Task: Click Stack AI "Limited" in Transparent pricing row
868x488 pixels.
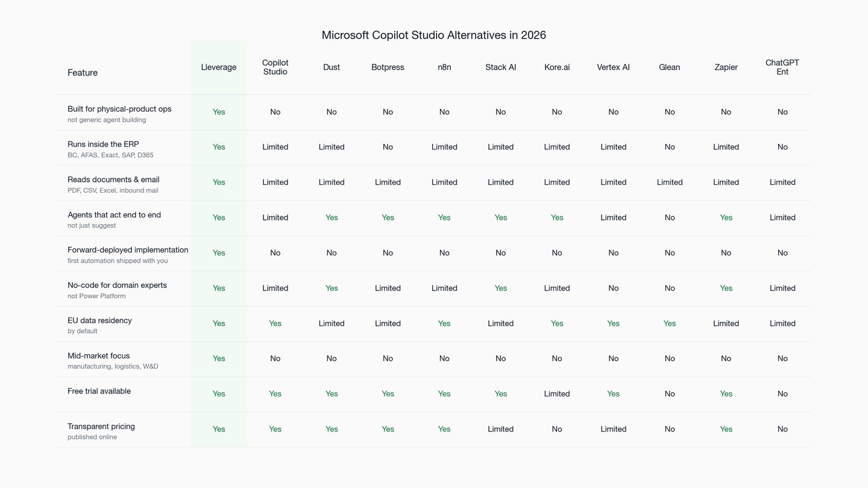Action: 501,429
